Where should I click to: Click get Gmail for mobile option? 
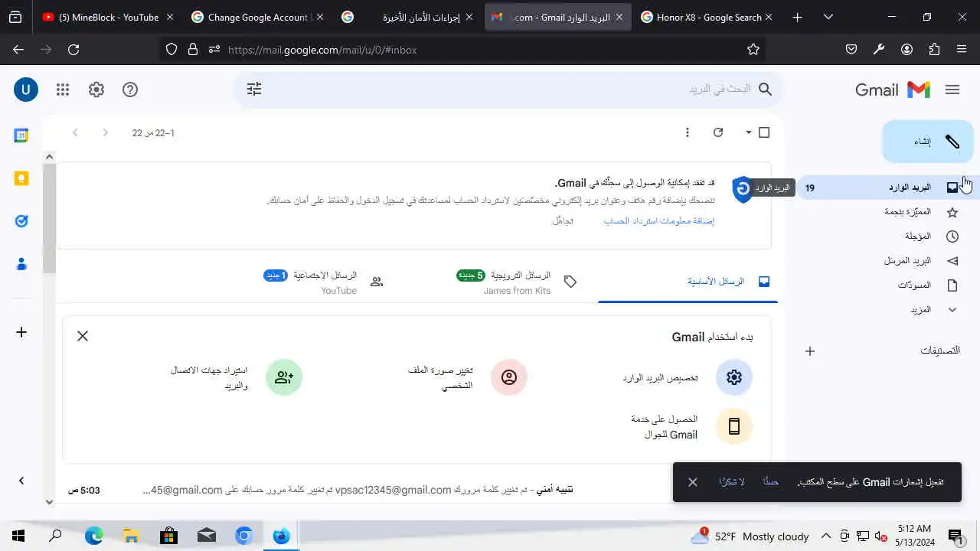click(x=691, y=427)
